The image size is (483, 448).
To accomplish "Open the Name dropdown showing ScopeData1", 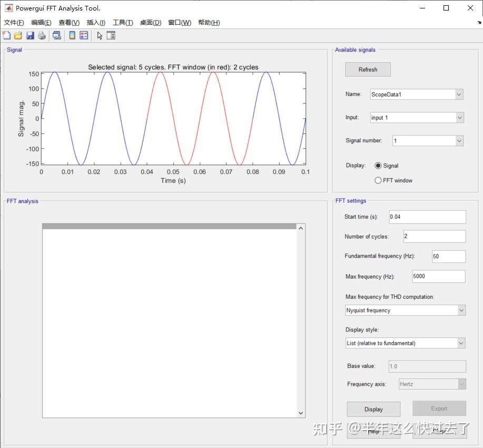I will (416, 94).
